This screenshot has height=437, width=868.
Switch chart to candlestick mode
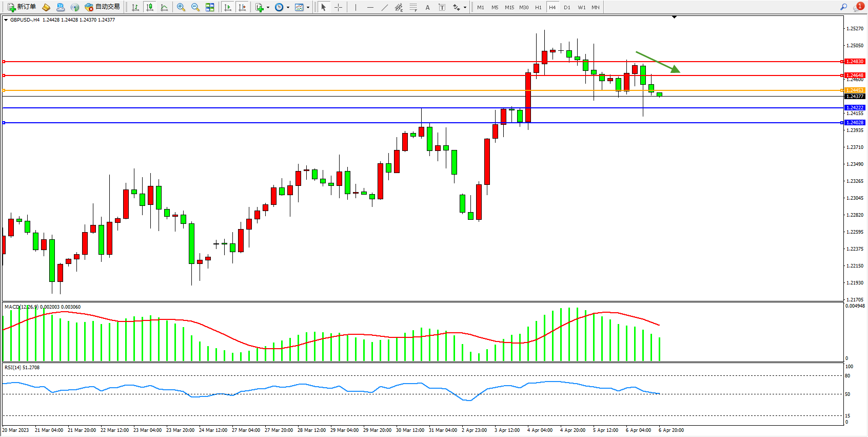point(150,7)
